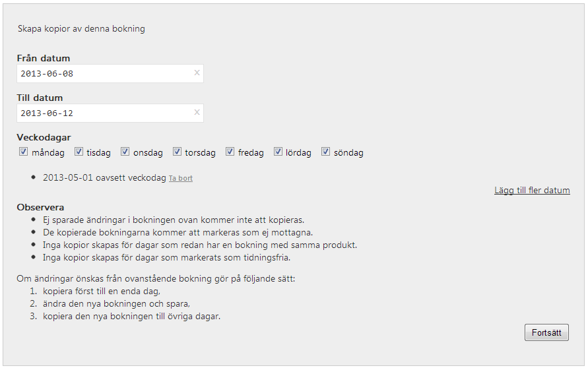Toggle the tisdag checkbox
Screen dimensions: 588x370
[x=79, y=152]
